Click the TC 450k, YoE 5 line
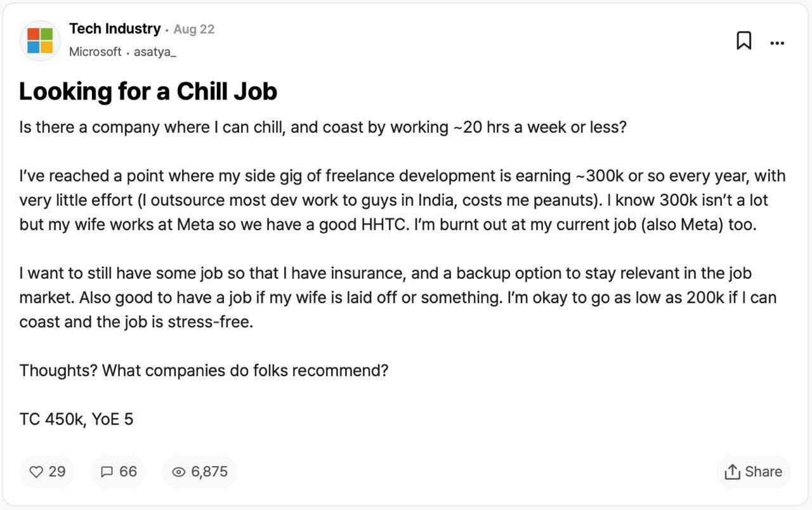Image resolution: width=812 pixels, height=510 pixels. (76, 419)
